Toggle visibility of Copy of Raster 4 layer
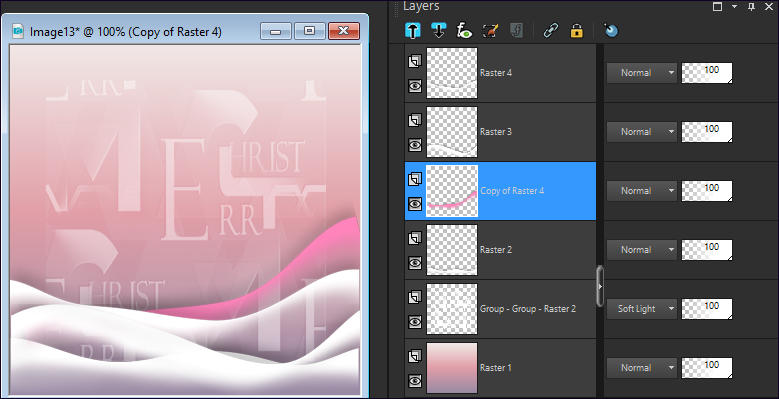The image size is (779, 399). pyautogui.click(x=415, y=204)
